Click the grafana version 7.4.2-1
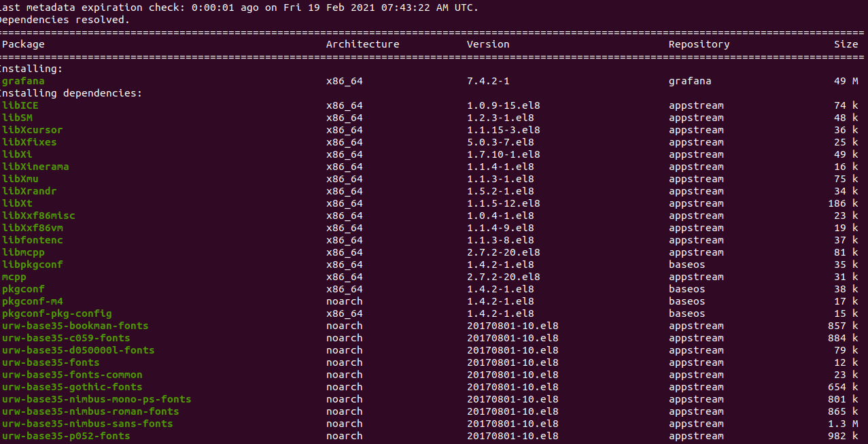The width and height of the screenshot is (868, 444). pyautogui.click(x=488, y=81)
